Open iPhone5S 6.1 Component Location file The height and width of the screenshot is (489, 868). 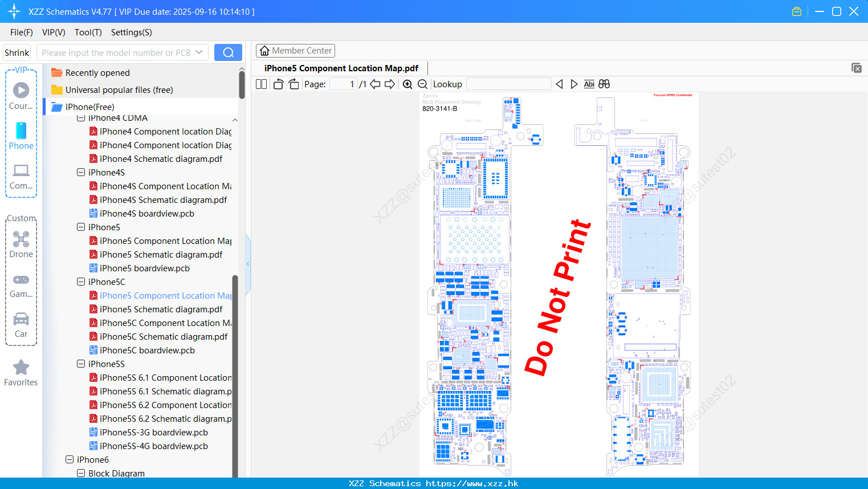coord(161,378)
